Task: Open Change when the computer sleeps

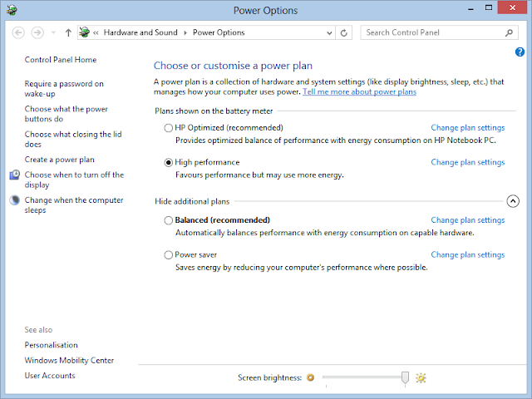Action: coord(74,205)
